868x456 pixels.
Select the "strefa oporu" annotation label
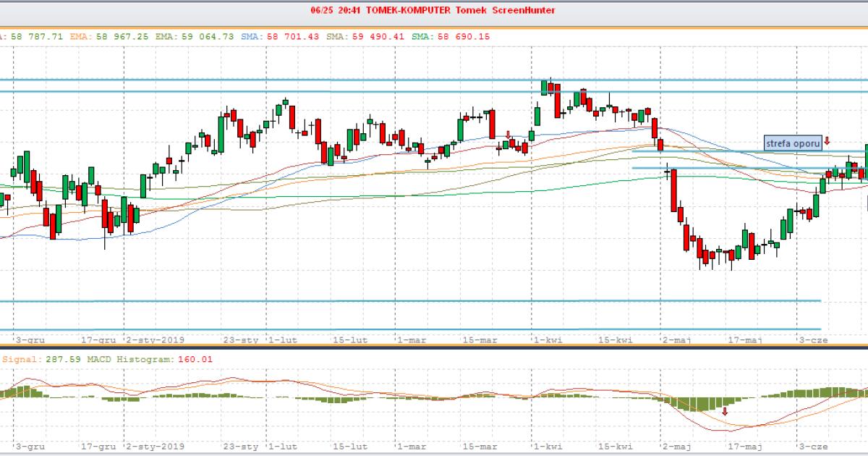[793, 143]
